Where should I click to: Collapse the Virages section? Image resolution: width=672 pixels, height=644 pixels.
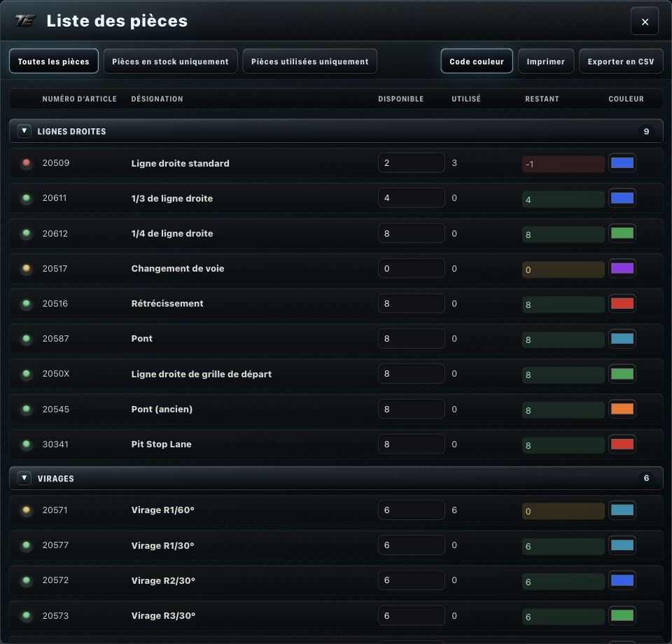pyautogui.click(x=24, y=478)
